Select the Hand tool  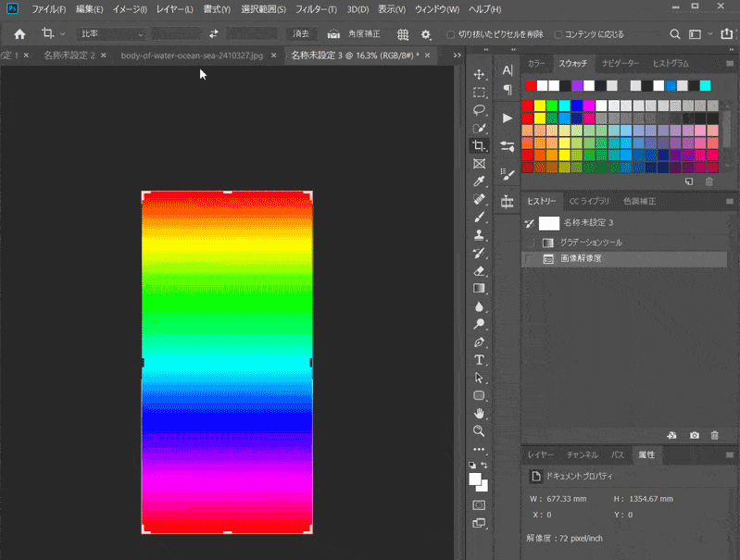pos(479,413)
